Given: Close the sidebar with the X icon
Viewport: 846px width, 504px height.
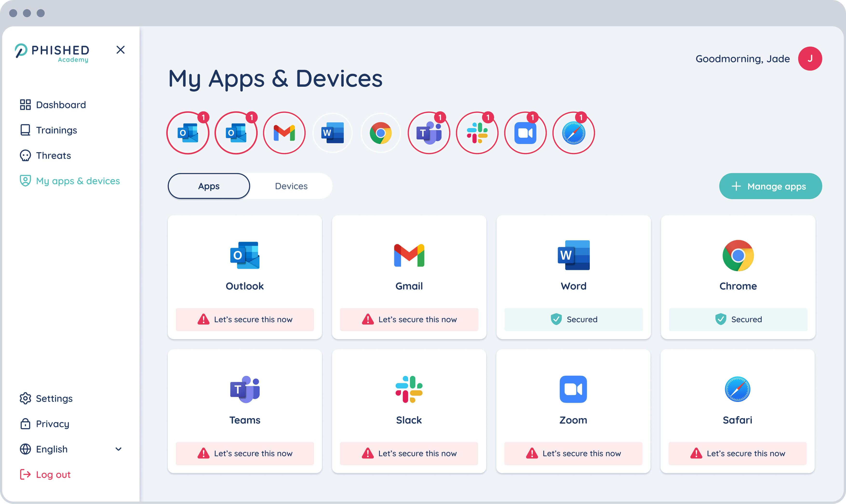Looking at the screenshot, I should (x=120, y=50).
